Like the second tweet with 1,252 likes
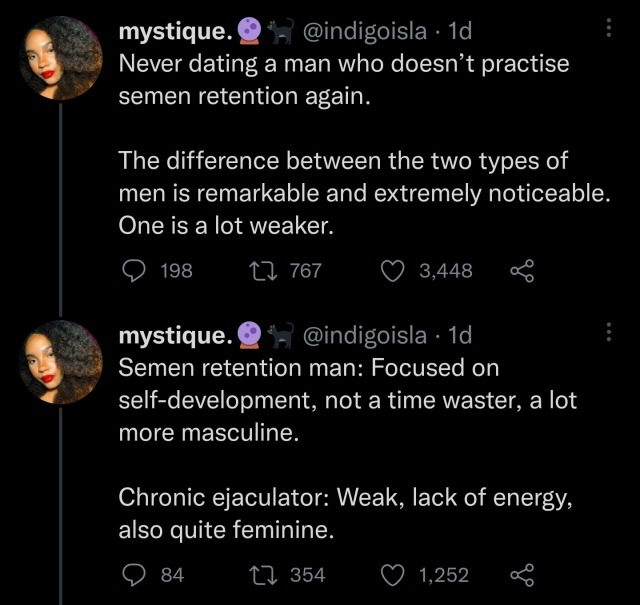This screenshot has height=605, width=640. click(x=396, y=574)
